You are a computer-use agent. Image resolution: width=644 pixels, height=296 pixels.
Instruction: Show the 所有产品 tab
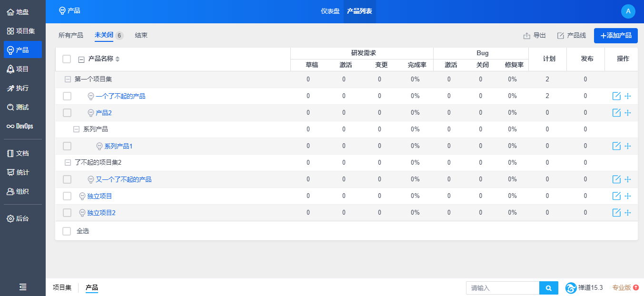tap(70, 35)
